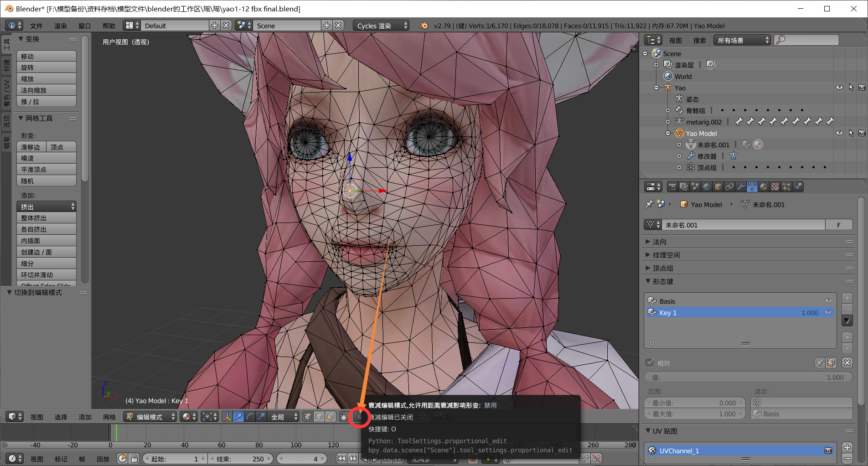
Task: Add a new UV map with plus button
Action: click(847, 447)
